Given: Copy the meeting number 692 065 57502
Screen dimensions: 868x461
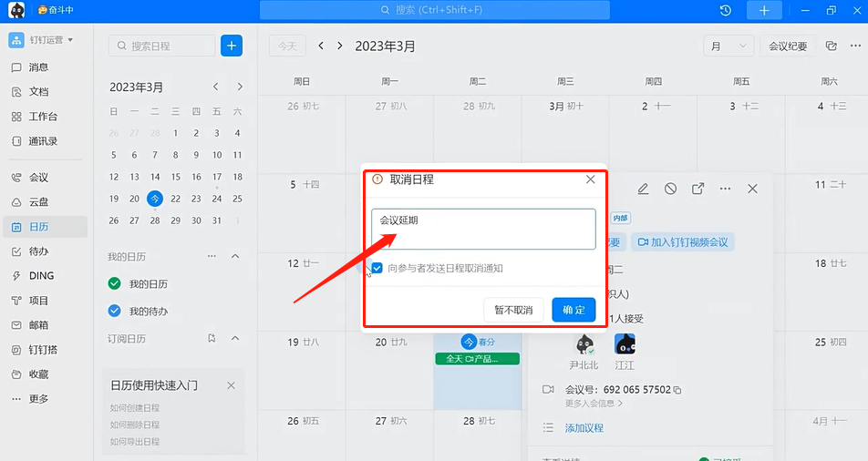Looking at the screenshot, I should coord(677,390).
